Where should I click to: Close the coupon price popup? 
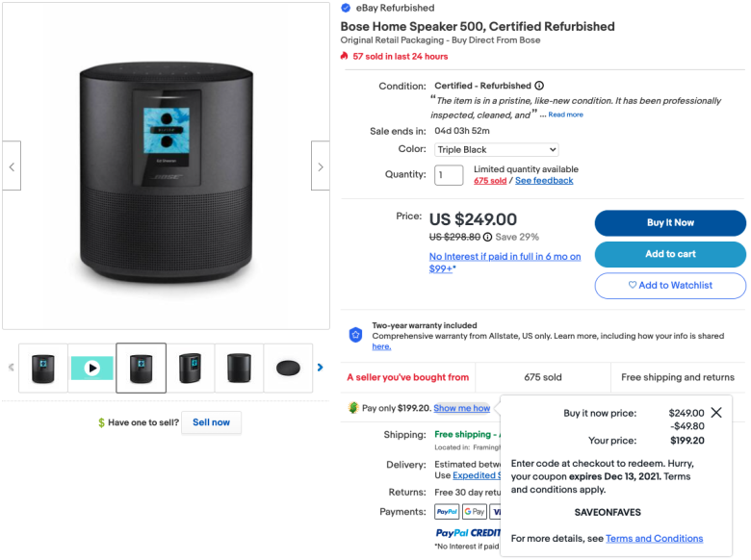[x=716, y=413]
